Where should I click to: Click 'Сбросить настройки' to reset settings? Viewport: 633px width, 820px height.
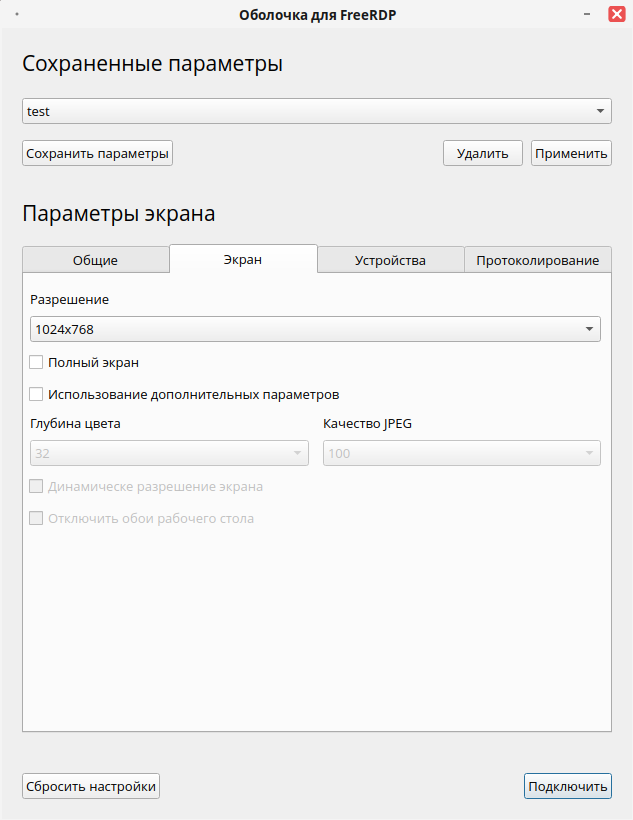91,786
